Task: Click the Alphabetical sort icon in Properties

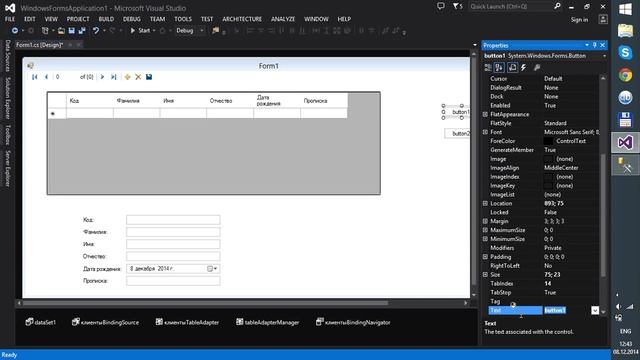Action: point(499,68)
